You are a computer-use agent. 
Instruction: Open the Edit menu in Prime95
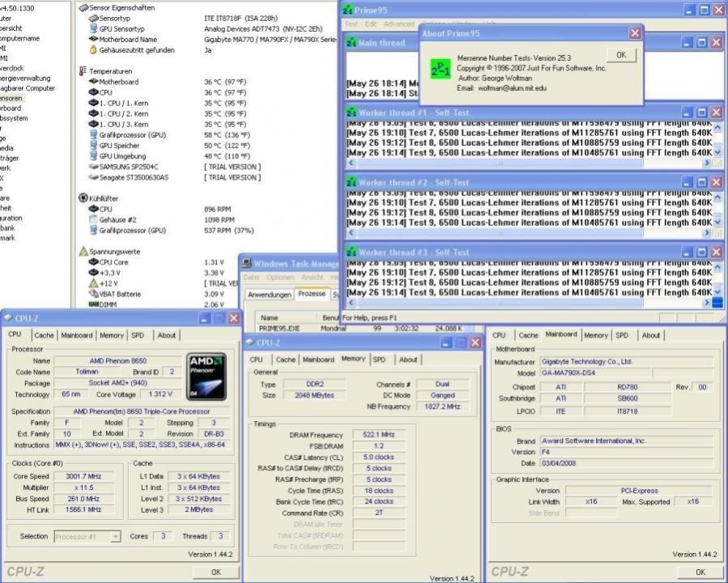tap(371, 23)
